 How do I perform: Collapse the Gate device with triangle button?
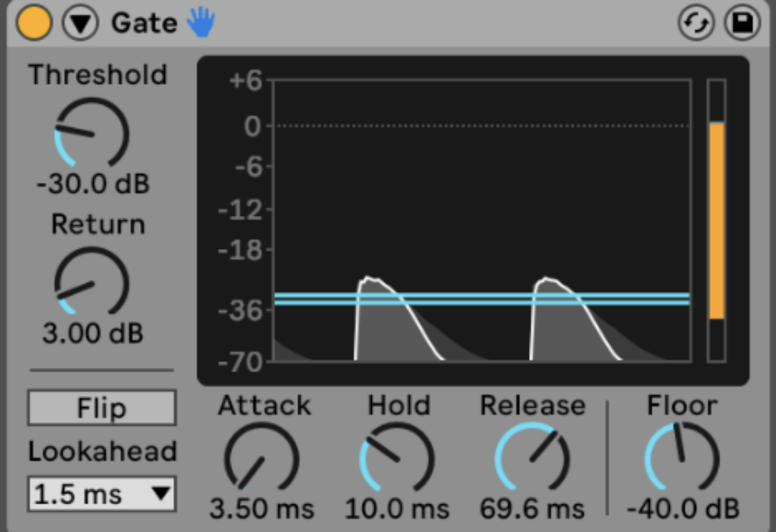[81, 24]
